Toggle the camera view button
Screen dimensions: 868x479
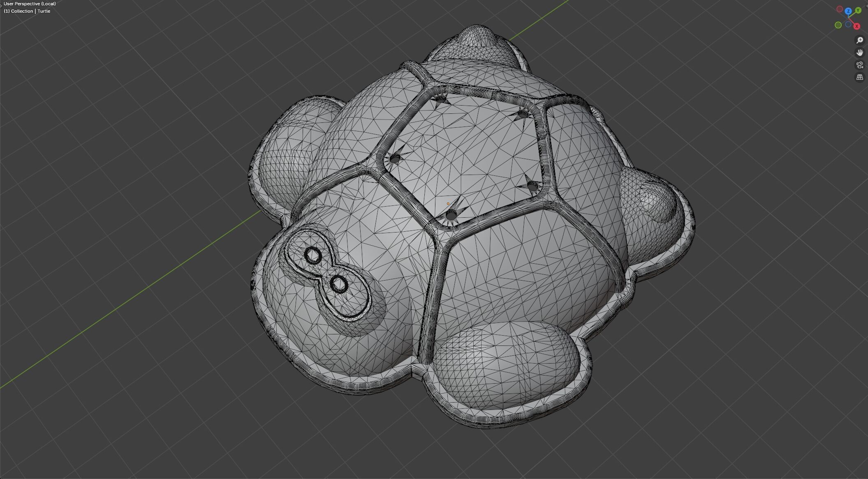[859, 65]
